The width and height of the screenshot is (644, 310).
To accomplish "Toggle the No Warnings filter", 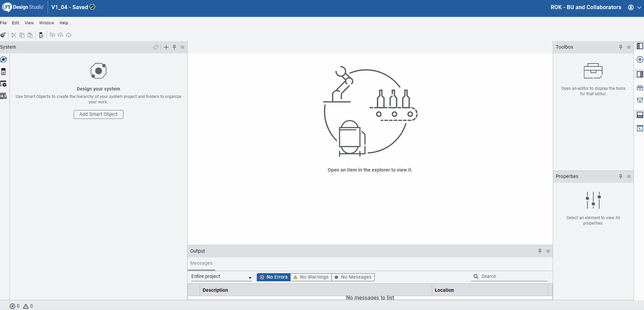I will tap(311, 277).
